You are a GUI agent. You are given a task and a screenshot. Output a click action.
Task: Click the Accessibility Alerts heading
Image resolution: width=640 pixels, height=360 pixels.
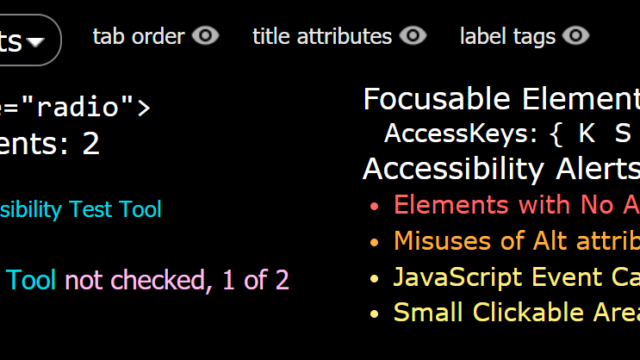501,169
